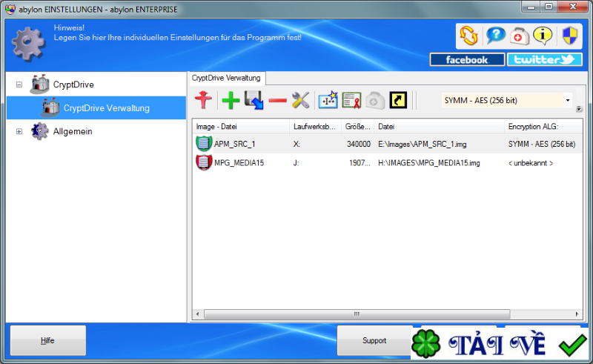Viewport: 593px width, 364px height.
Task: Click the toolbar overflow arrow at right
Action: tap(579, 109)
